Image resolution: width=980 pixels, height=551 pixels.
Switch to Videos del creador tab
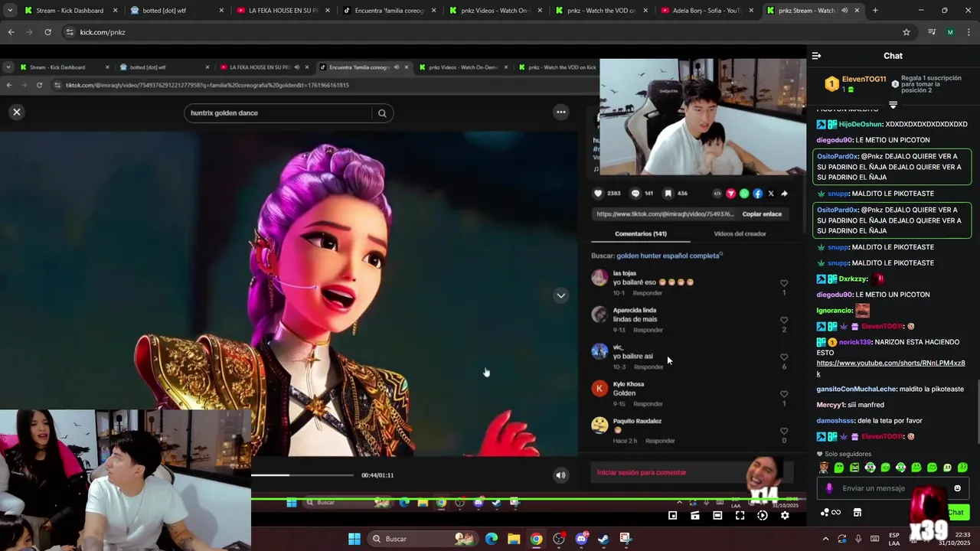click(x=740, y=233)
